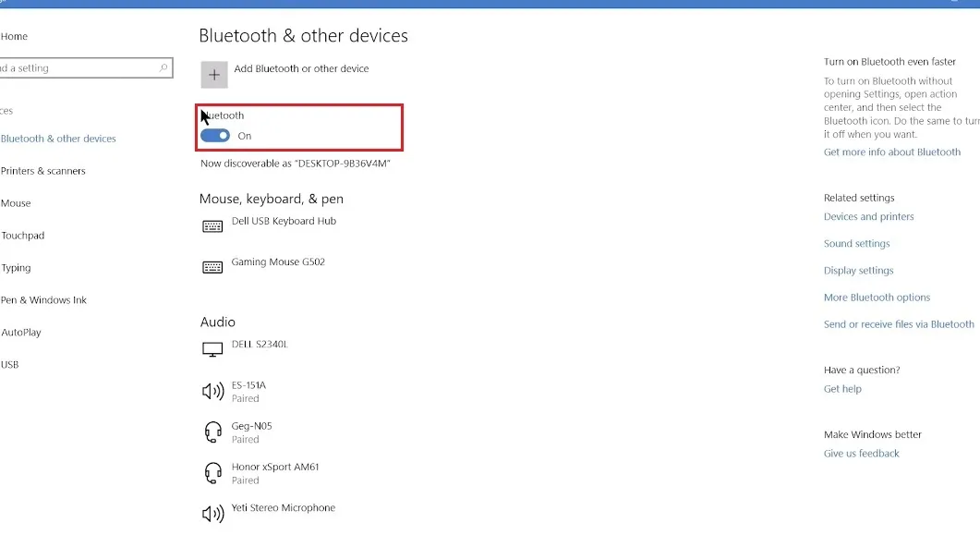Click Get more info about Bluetooth

point(892,152)
